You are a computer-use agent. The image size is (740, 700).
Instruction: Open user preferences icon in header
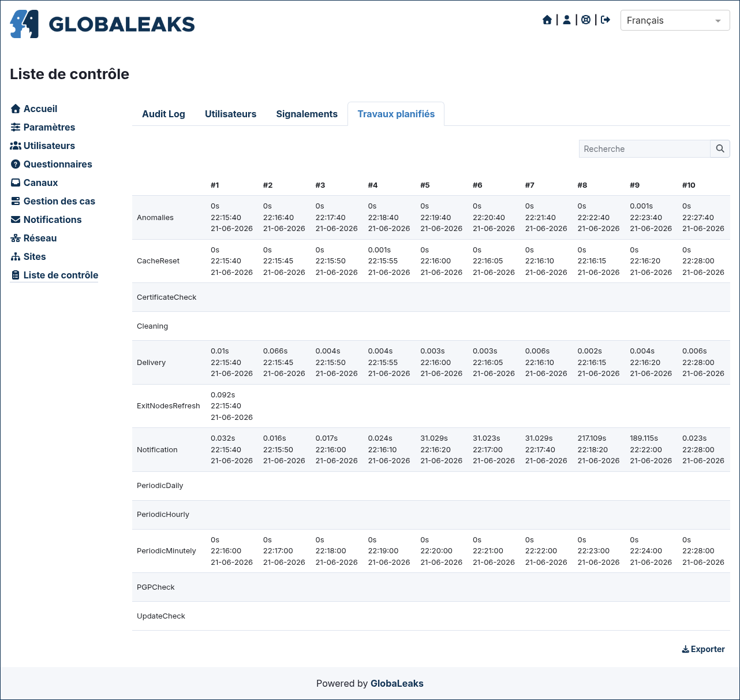click(567, 20)
